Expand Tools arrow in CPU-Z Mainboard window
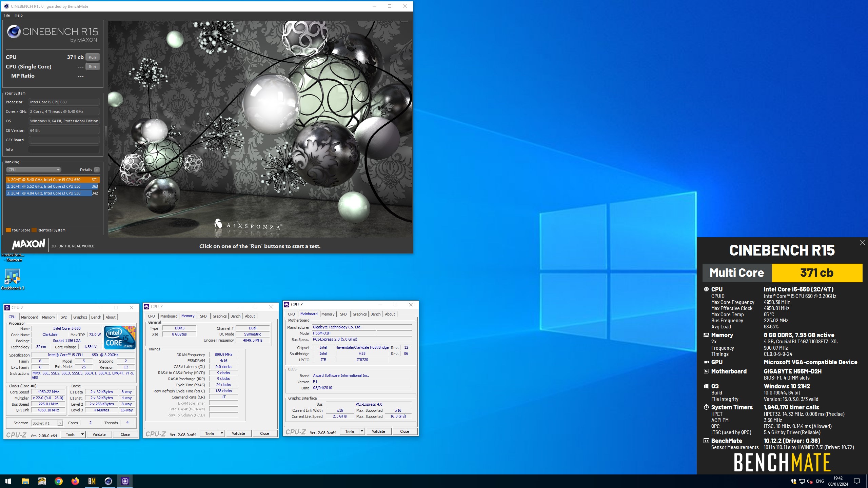Image resolution: width=868 pixels, height=488 pixels. [x=362, y=431]
